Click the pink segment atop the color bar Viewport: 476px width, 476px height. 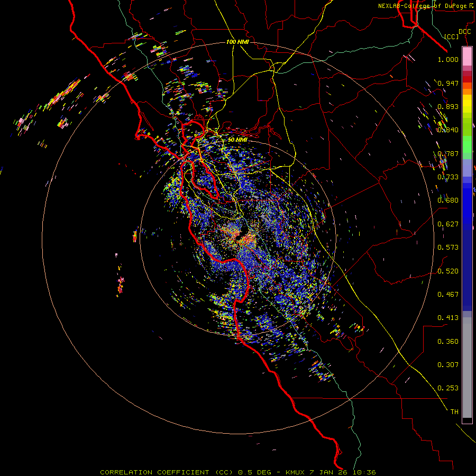coord(467,57)
